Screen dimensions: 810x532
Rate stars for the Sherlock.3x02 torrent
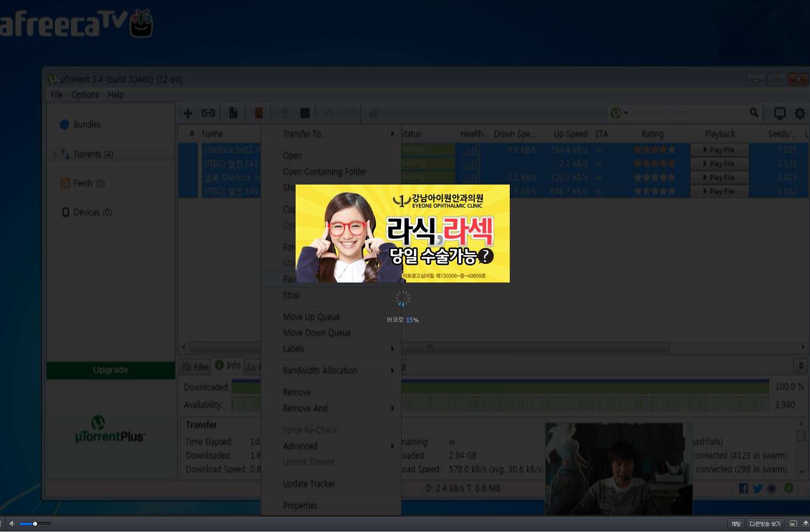(655, 150)
